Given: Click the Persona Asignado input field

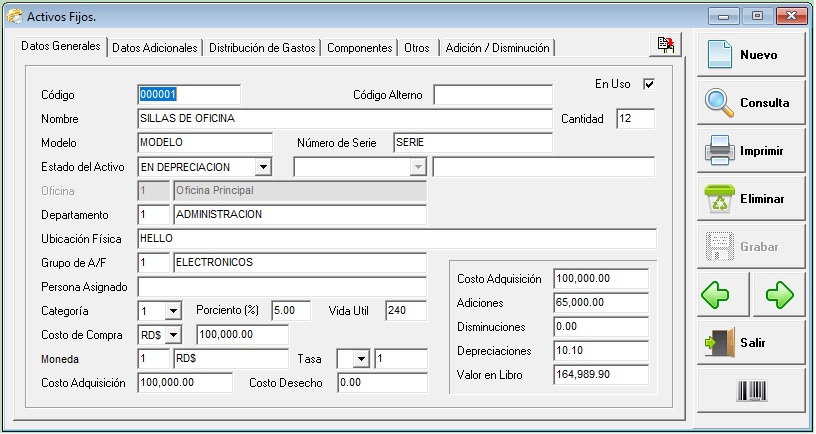Looking at the screenshot, I should [x=282, y=287].
